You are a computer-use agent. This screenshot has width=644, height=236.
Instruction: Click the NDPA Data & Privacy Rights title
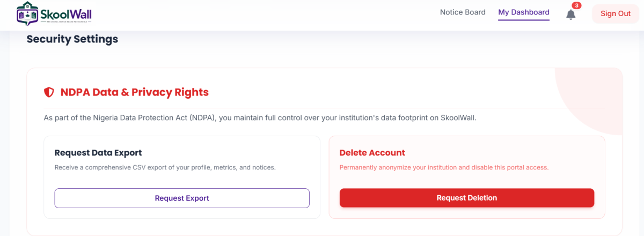(x=135, y=92)
